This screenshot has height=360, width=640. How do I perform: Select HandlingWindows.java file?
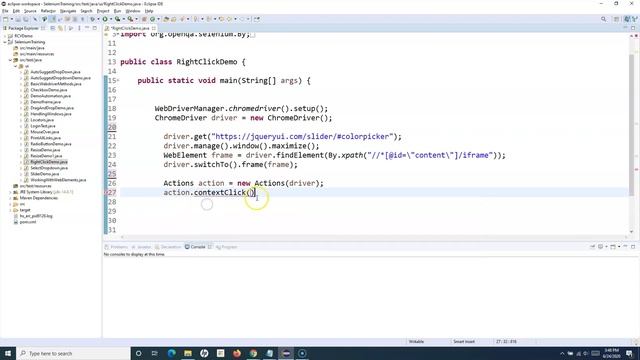[x=51, y=114]
